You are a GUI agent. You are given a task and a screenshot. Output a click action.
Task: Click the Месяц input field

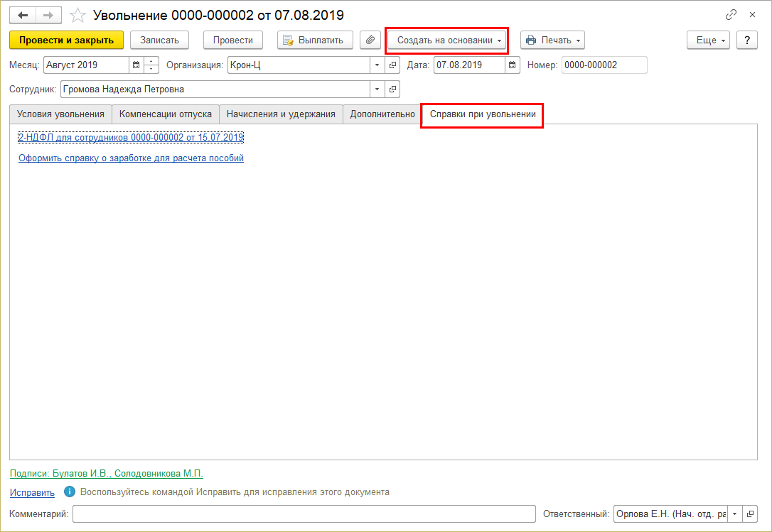[x=86, y=65]
